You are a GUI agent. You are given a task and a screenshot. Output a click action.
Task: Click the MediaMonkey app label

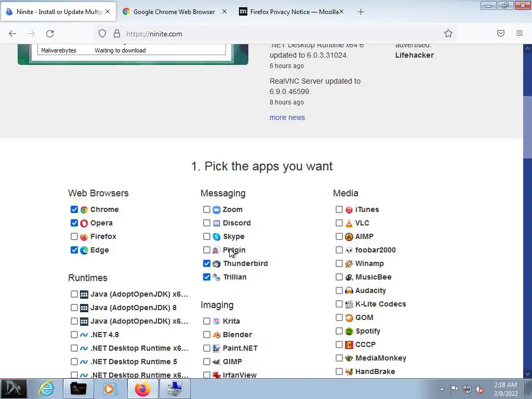[381, 358]
